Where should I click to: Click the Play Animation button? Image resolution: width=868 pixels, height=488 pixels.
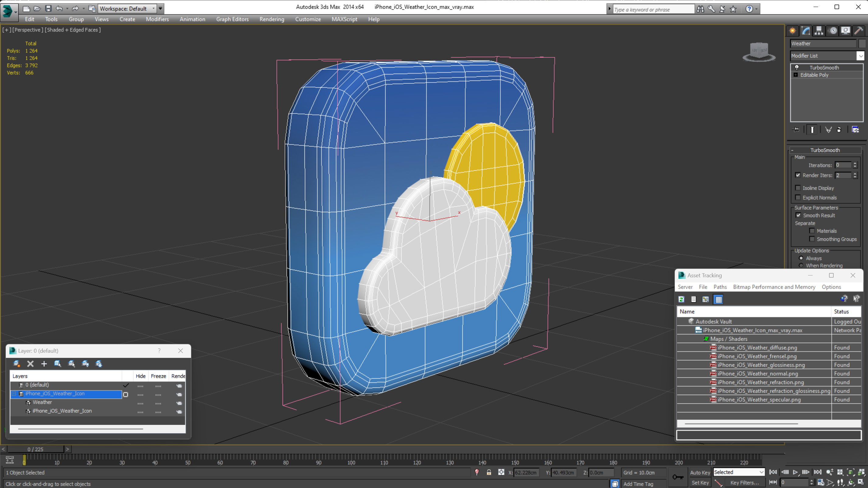[795, 472]
